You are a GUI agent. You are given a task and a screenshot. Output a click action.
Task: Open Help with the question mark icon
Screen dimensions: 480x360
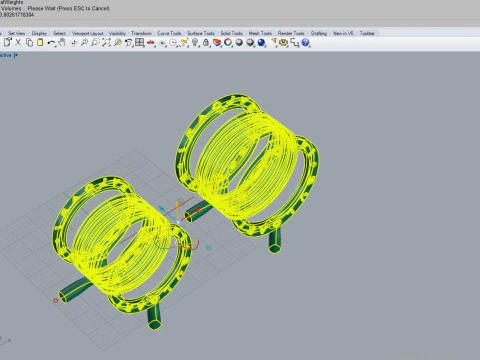tap(305, 42)
